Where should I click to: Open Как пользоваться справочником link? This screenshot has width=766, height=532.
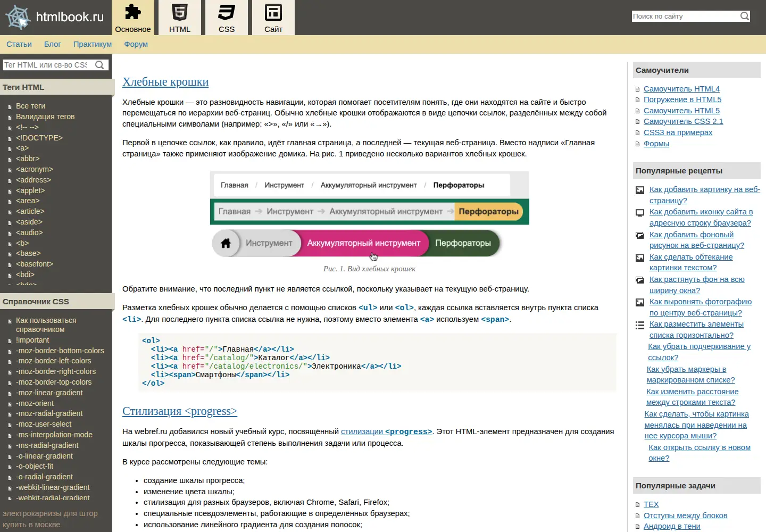46,325
